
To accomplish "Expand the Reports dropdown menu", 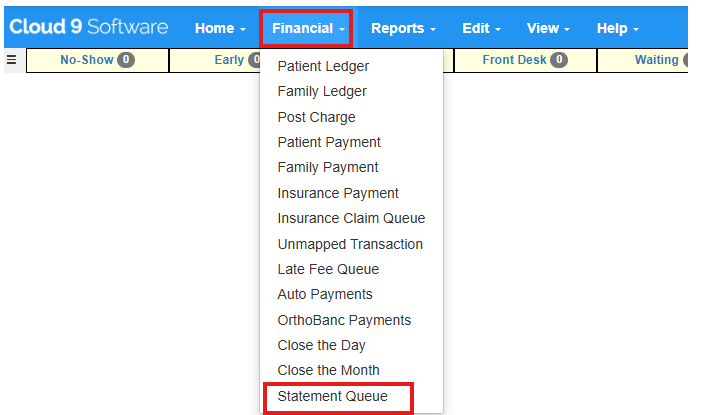I will pos(403,28).
